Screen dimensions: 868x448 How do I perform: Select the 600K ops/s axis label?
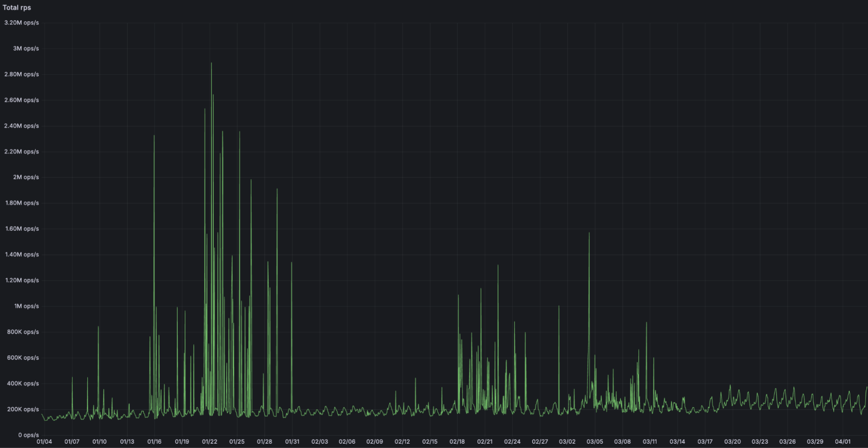pyautogui.click(x=23, y=358)
